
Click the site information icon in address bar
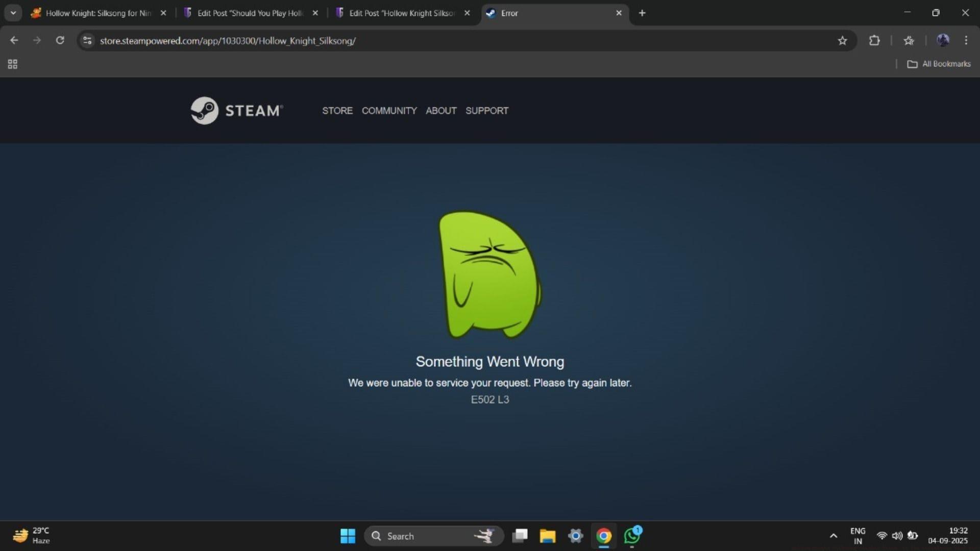87,41
